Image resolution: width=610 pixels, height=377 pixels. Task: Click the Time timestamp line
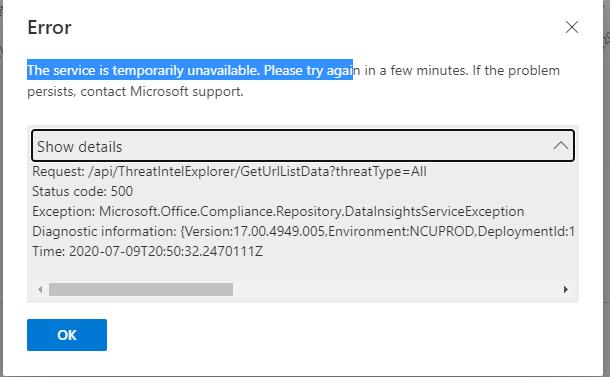coord(147,251)
